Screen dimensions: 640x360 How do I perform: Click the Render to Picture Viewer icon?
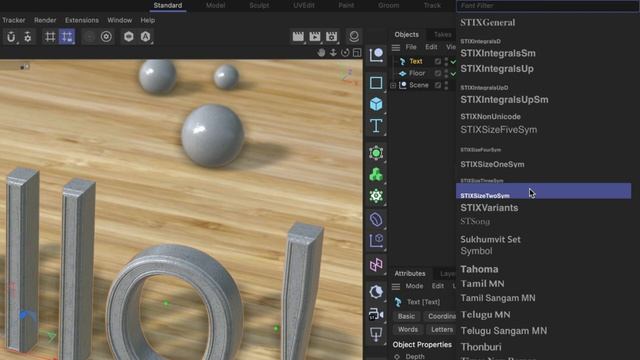click(x=315, y=36)
